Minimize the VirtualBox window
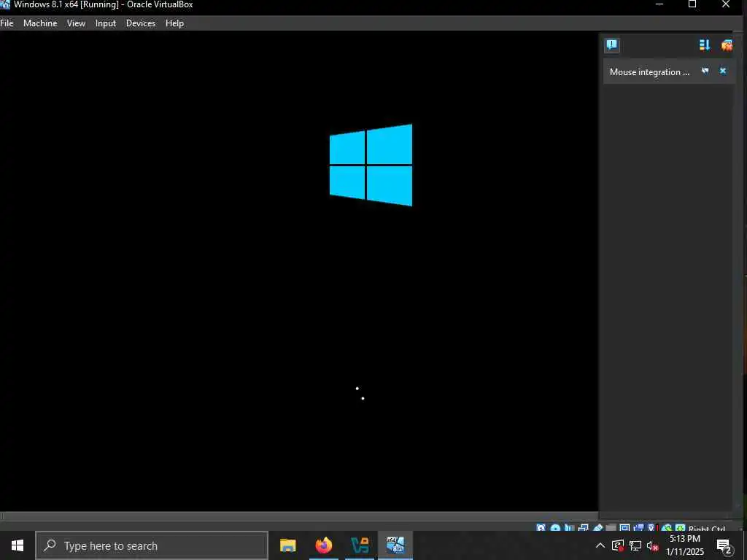The image size is (747, 560). tap(659, 4)
